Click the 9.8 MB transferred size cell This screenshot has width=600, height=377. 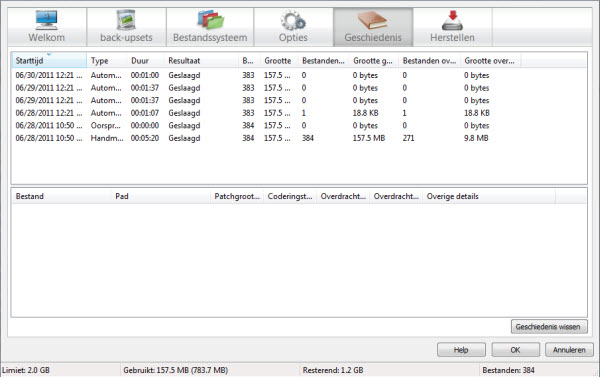tap(476, 138)
